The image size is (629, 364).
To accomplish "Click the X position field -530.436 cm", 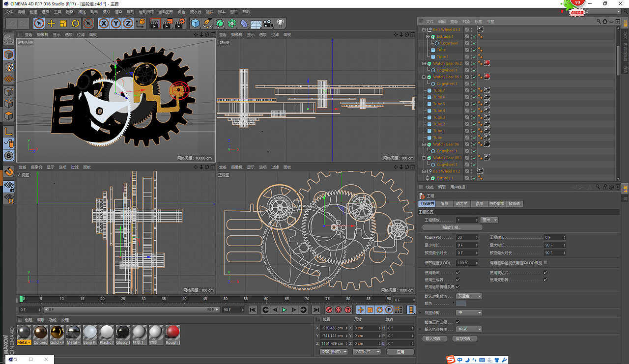I will [334, 328].
